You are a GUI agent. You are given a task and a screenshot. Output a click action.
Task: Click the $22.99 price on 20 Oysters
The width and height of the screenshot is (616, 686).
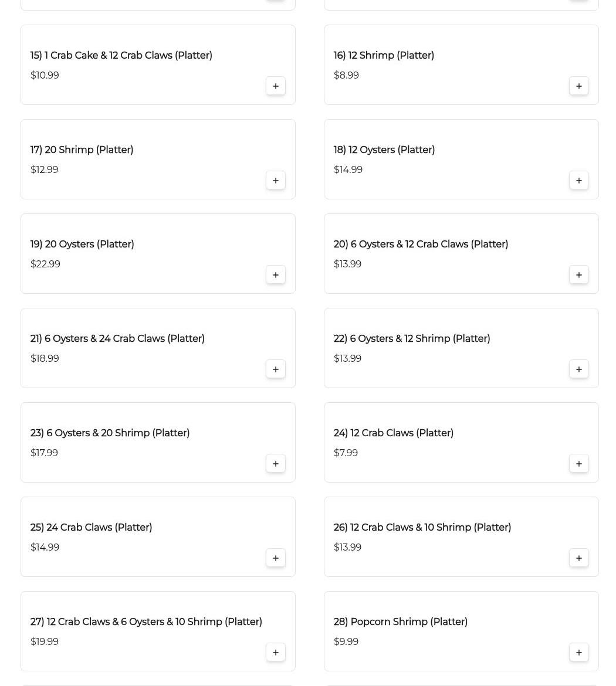click(45, 264)
